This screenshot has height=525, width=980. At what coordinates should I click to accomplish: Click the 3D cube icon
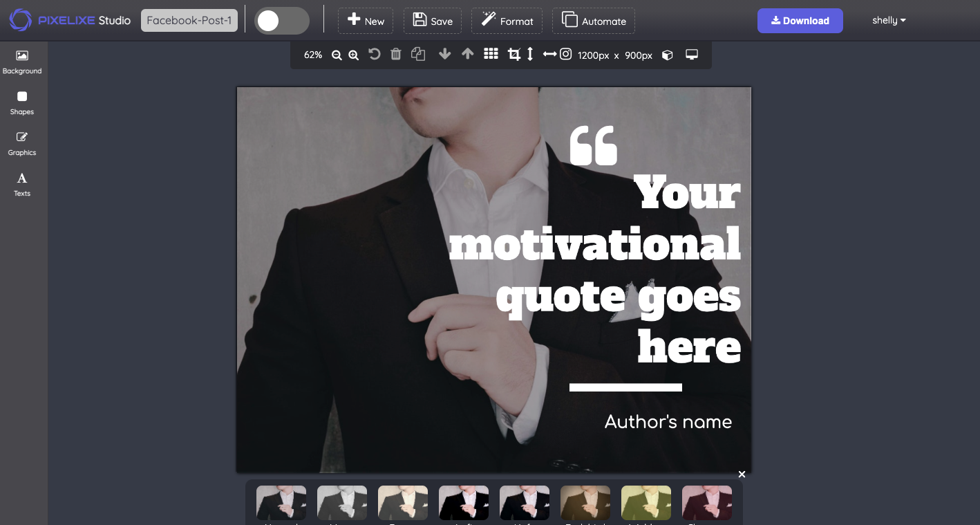point(668,55)
